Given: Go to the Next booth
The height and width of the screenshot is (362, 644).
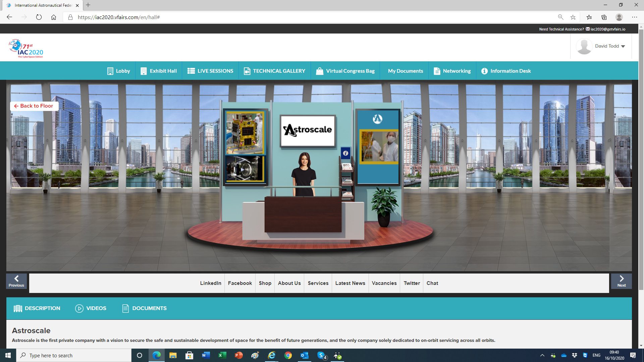Looking at the screenshot, I should coord(621,281).
